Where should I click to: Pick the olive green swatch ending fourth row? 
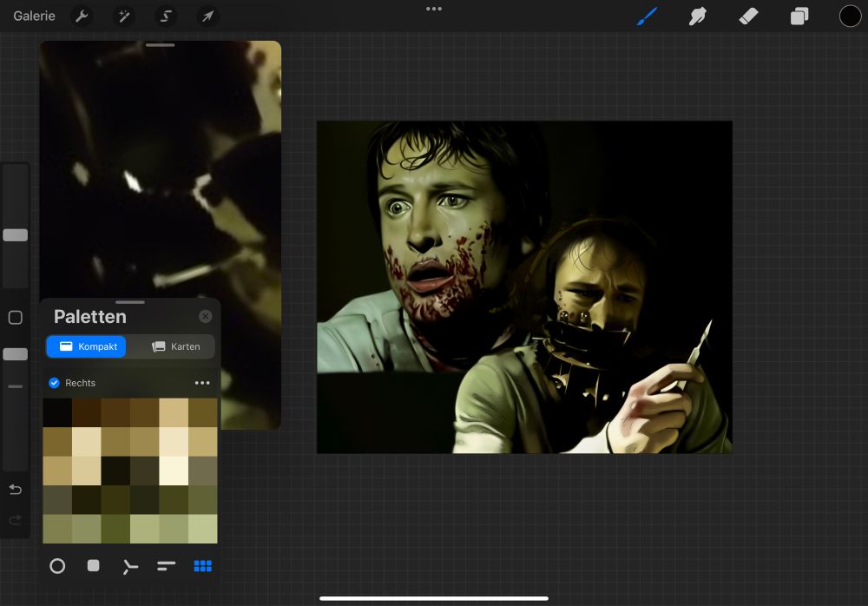point(202,499)
